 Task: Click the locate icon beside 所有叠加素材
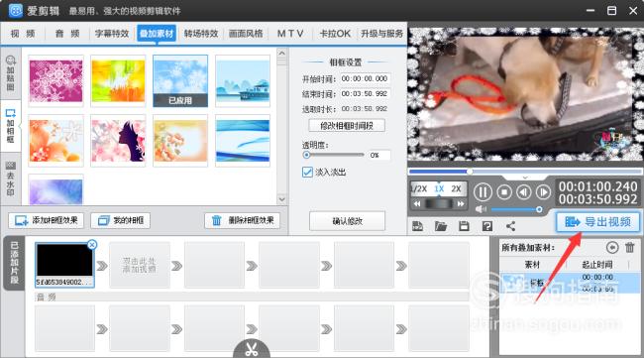coord(612,248)
